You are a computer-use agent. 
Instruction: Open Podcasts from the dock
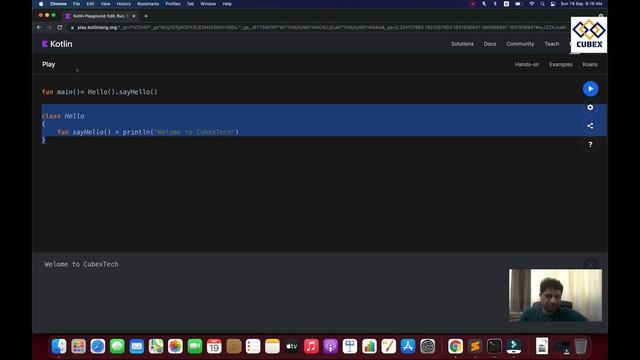coord(331,346)
